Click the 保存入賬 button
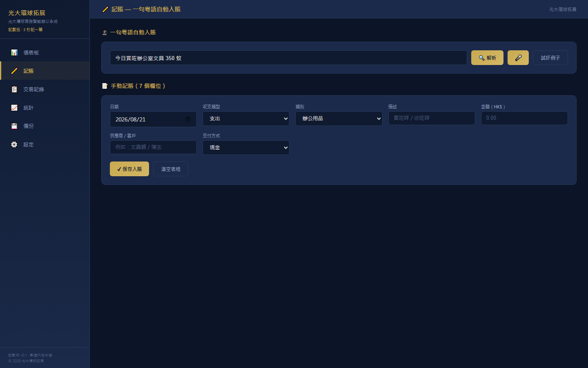 129,169
